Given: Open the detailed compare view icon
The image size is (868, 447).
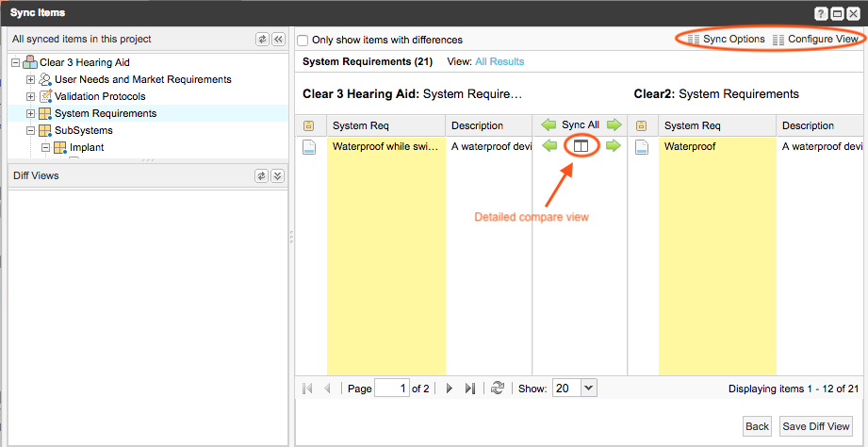Looking at the screenshot, I should [581, 146].
